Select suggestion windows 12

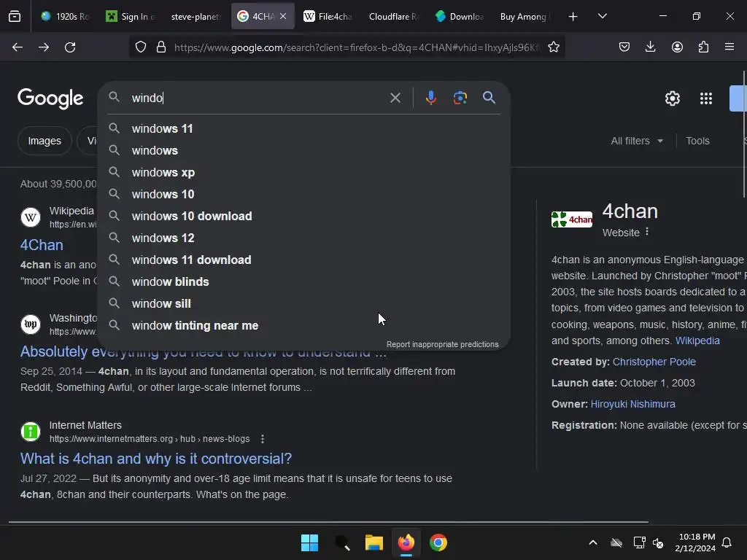pos(304,238)
